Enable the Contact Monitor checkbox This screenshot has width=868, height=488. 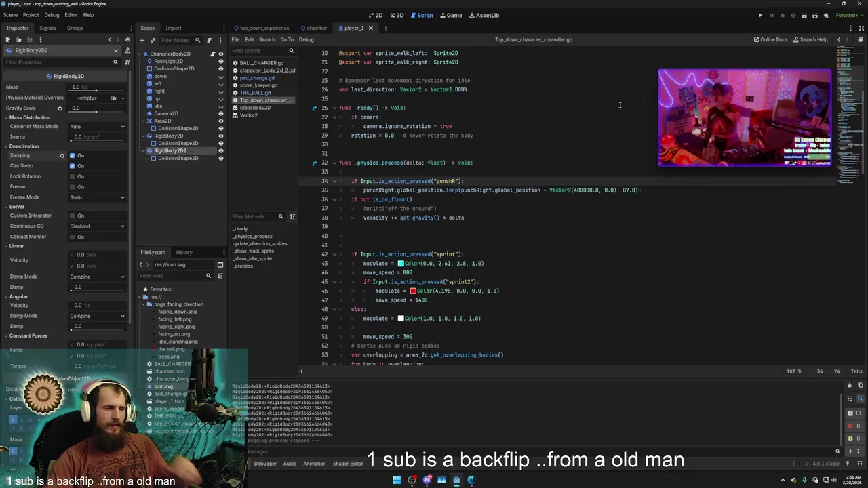(x=73, y=237)
